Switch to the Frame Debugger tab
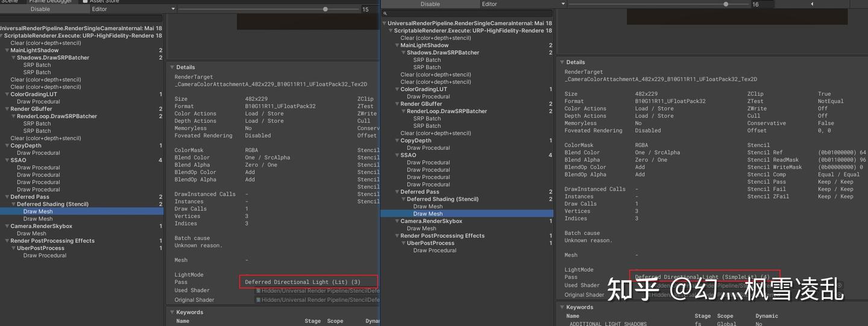This screenshot has width=868, height=326. point(50,1)
